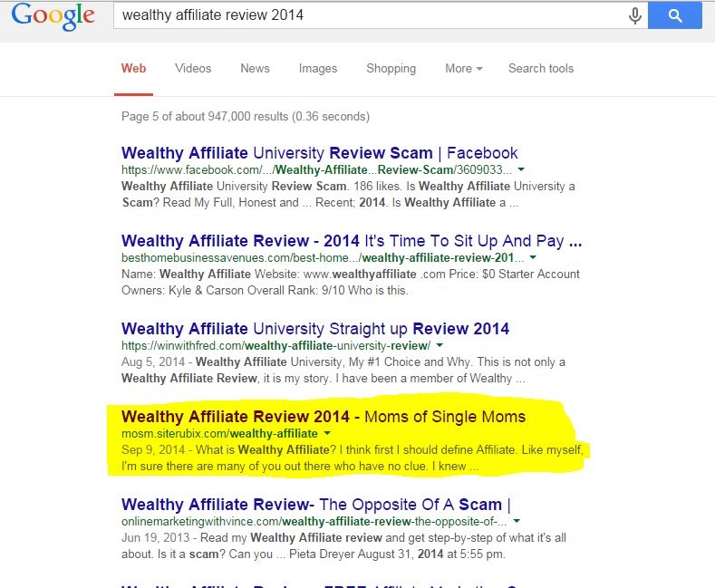Click the 'Sep 9, 2014' snippet date

(x=153, y=450)
